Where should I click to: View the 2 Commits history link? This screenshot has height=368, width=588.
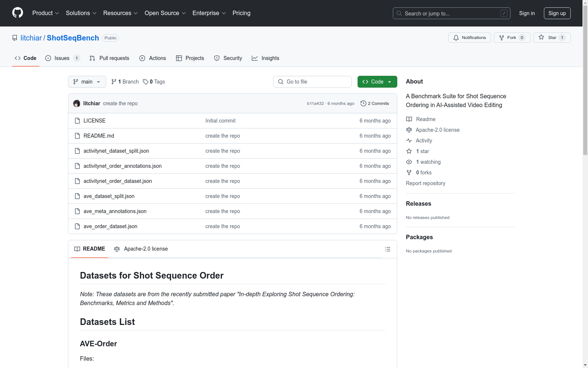click(375, 103)
